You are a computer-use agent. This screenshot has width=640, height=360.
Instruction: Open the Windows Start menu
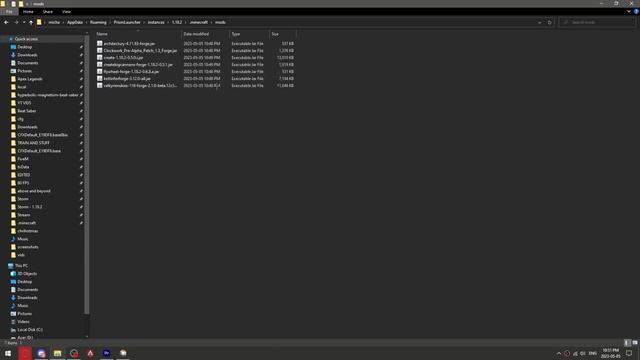pyautogui.click(x=8, y=353)
